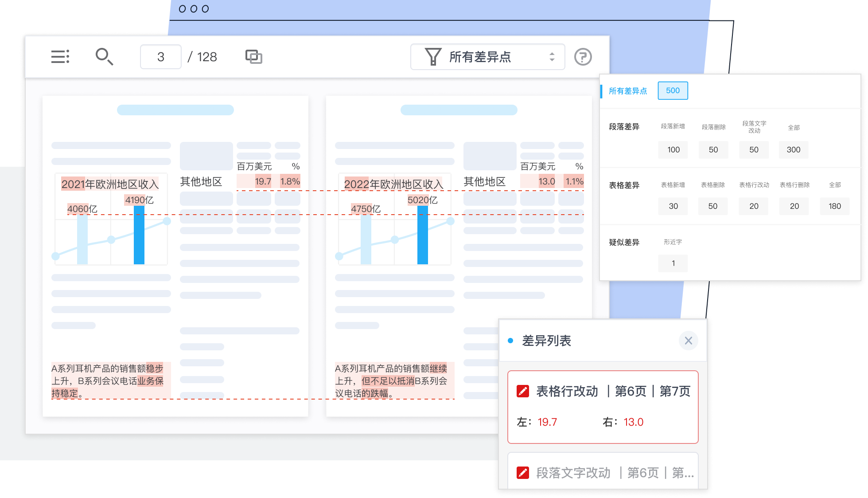This screenshot has height=498, width=868.
Task: Select the 所有差异点 tab
Action: point(627,91)
